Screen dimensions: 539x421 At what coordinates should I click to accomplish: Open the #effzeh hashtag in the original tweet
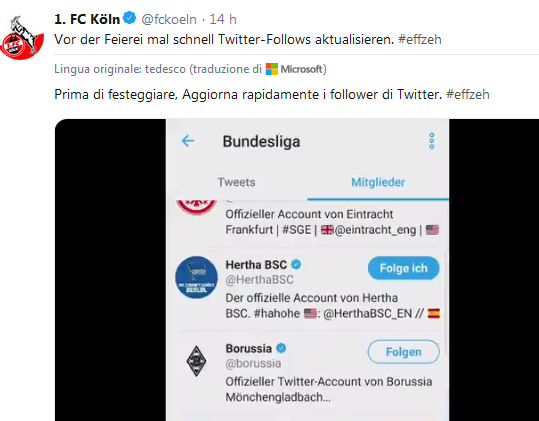point(420,40)
